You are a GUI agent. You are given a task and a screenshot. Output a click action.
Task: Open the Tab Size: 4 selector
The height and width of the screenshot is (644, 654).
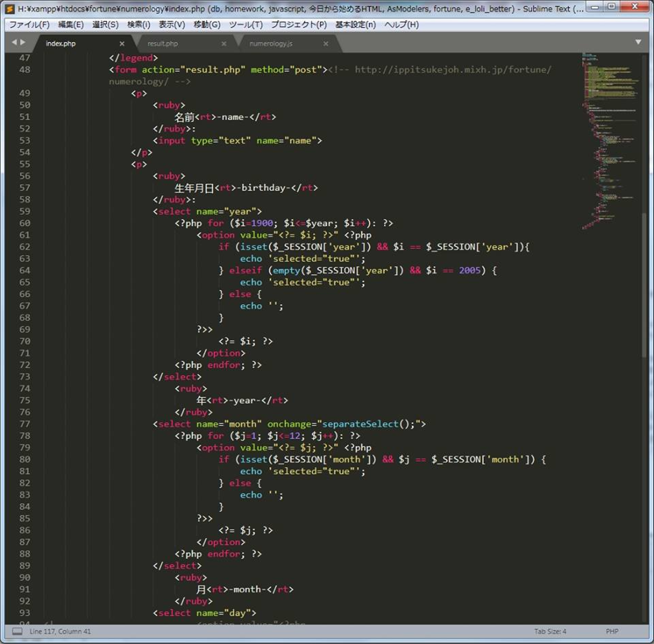pyautogui.click(x=550, y=631)
